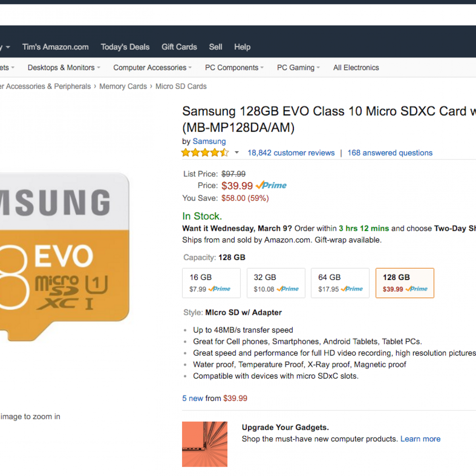Click the Memory Cards breadcrumb
Viewport: 476px width, 476px height.
click(123, 86)
